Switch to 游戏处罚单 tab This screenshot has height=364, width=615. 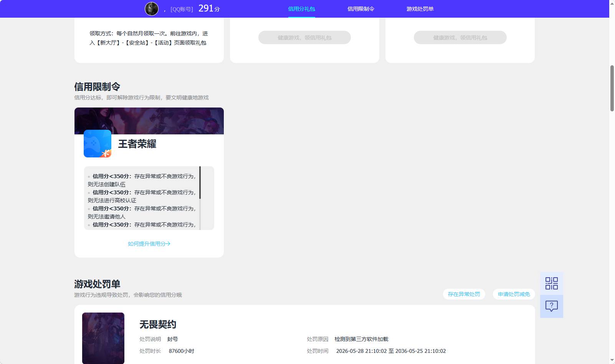pyautogui.click(x=420, y=9)
